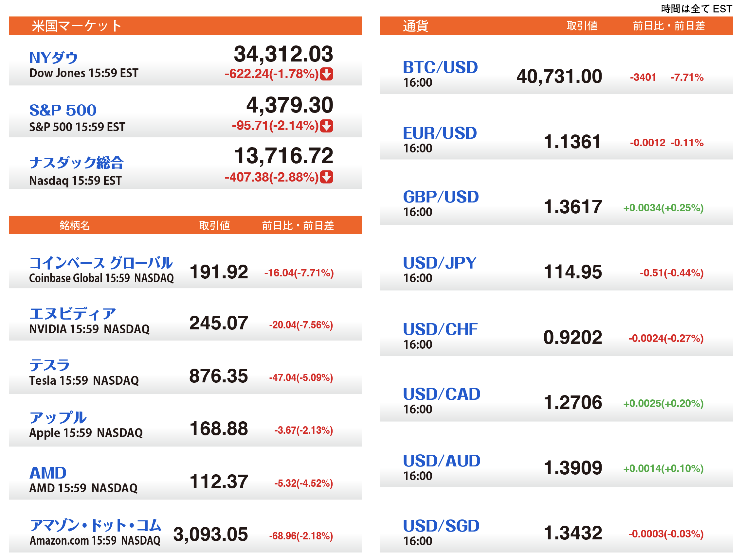
Task: Open the GBP/USD currency pair
Action: pyautogui.click(x=441, y=197)
